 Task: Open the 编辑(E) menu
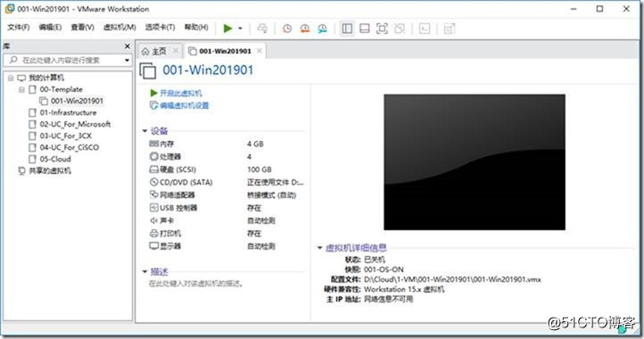pyautogui.click(x=50, y=27)
